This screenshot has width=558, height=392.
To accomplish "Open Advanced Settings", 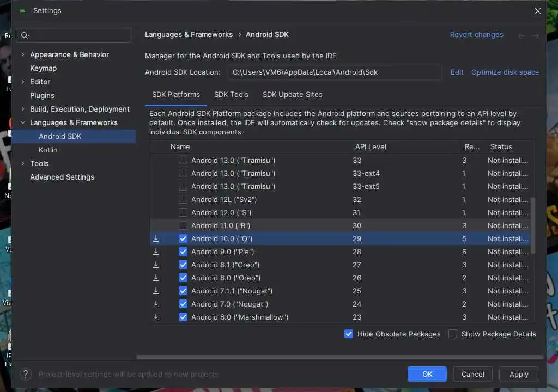I will click(62, 177).
